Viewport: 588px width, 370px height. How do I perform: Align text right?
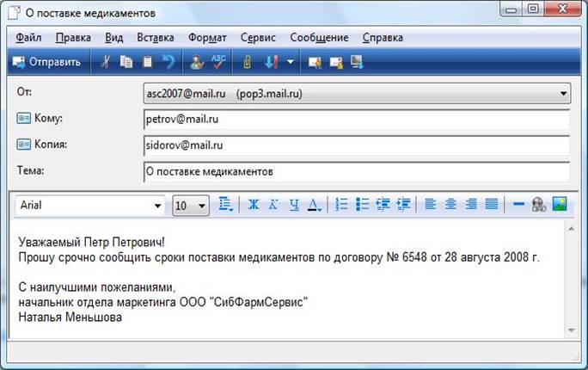[x=471, y=205]
